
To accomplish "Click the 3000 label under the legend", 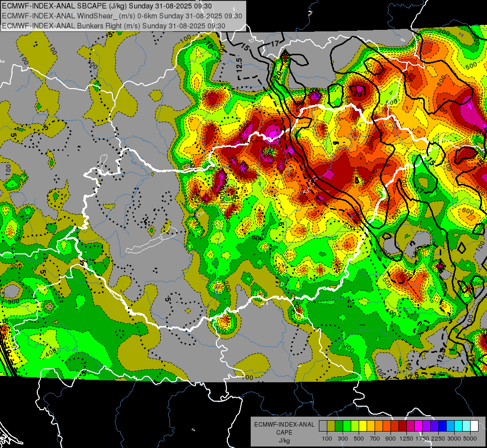I will (x=454, y=439).
